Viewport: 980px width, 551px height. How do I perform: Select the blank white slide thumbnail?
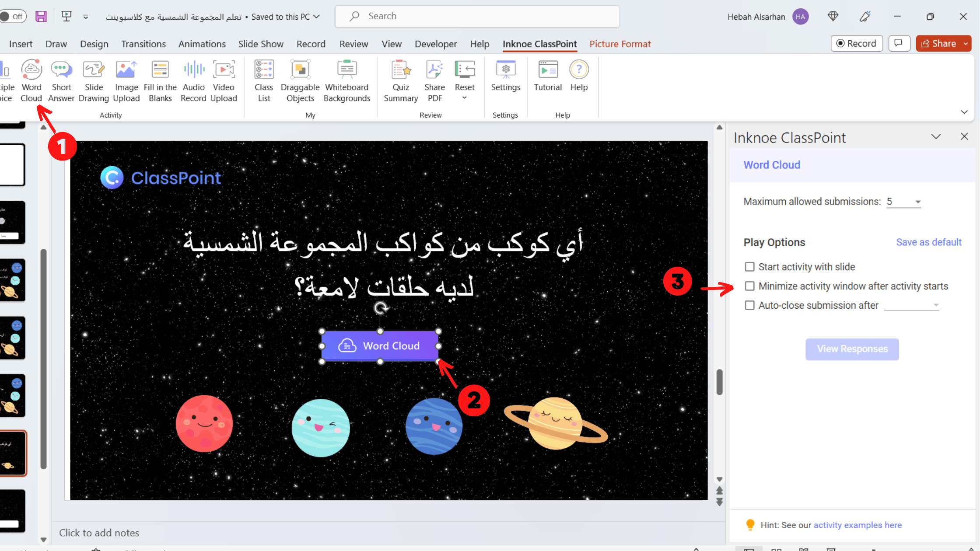pos(12,165)
